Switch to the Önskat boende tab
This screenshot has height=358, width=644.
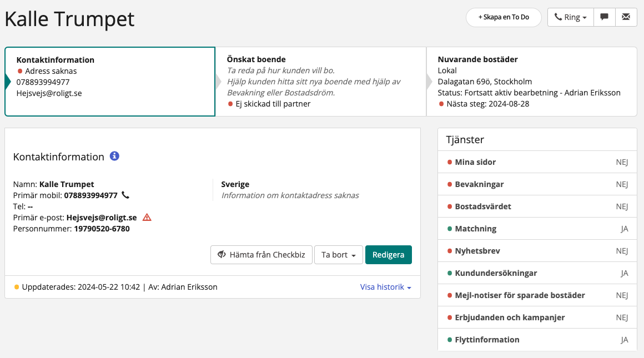coord(320,82)
